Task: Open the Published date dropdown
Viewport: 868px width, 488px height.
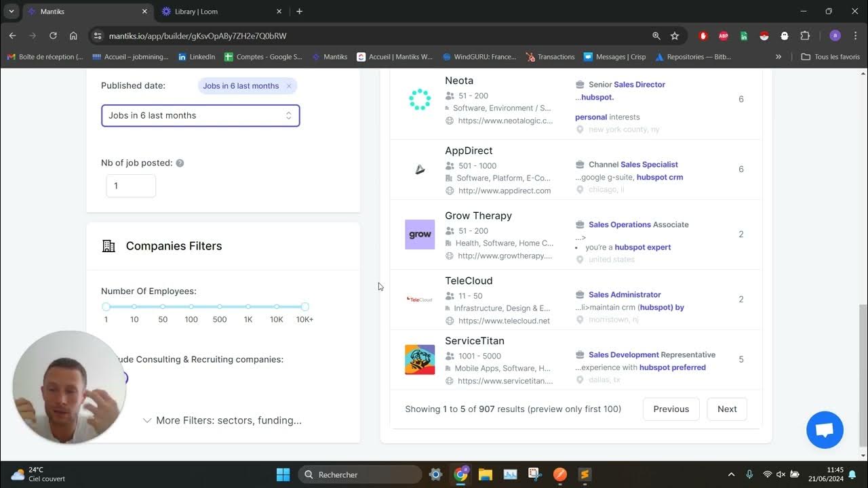Action: pyautogui.click(x=201, y=115)
